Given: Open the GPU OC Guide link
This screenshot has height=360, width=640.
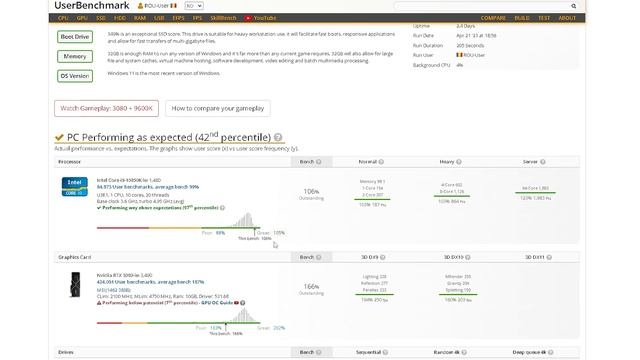Looking at the screenshot, I should (217, 303).
